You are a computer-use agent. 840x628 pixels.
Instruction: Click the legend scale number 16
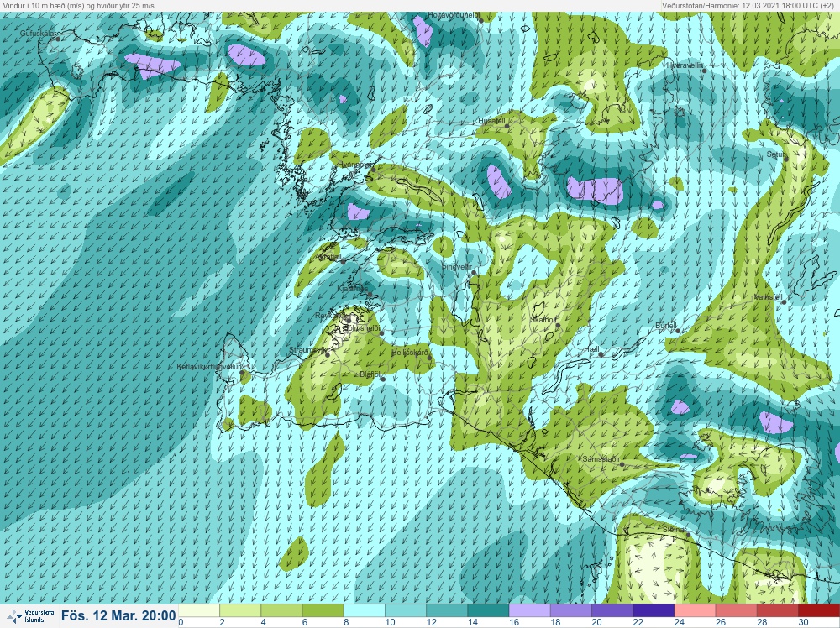pyautogui.click(x=514, y=623)
